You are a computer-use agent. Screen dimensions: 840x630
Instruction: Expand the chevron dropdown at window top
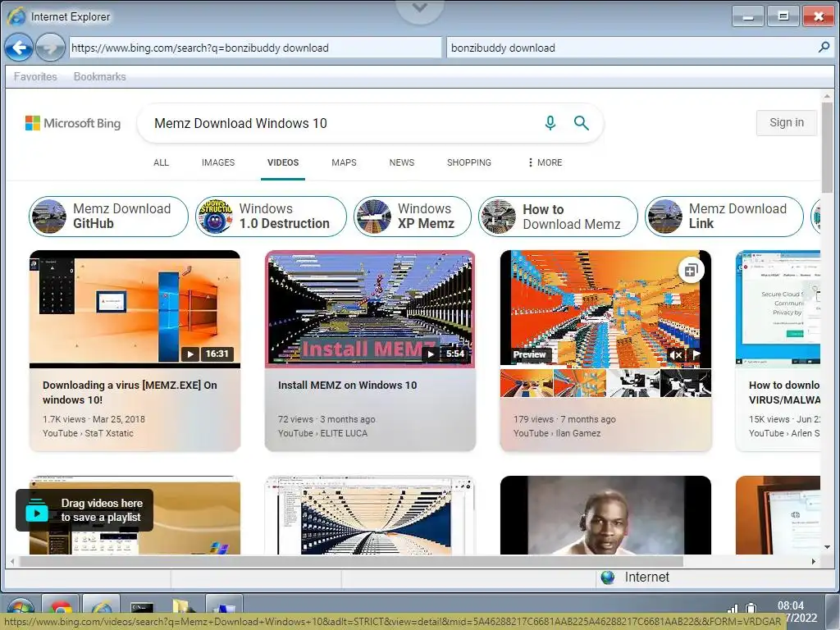click(x=420, y=8)
